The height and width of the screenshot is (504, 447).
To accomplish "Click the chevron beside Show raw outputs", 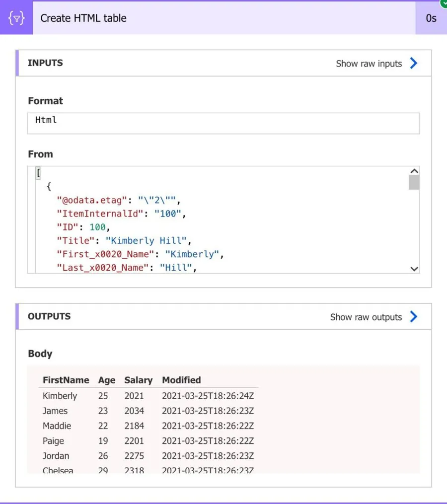I will [414, 317].
